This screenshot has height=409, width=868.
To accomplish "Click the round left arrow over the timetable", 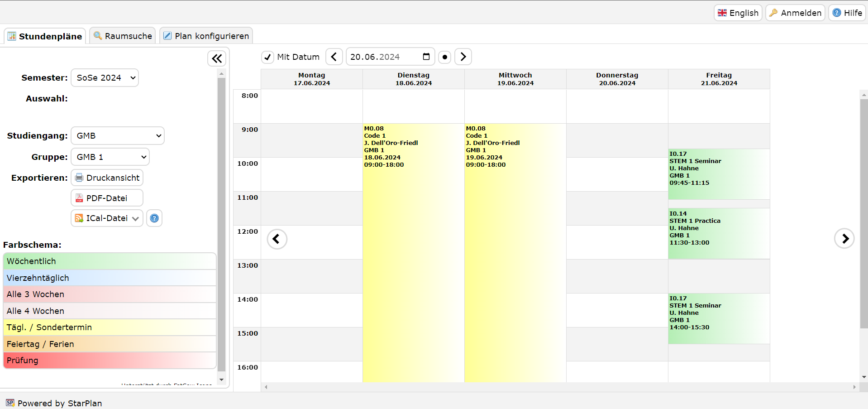I will (x=277, y=239).
